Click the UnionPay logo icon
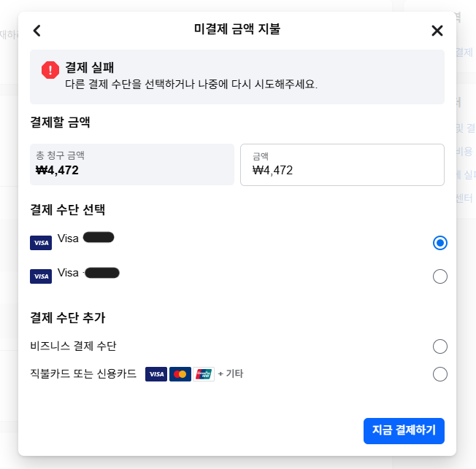Screen dimensions: 476x469 click(204, 374)
